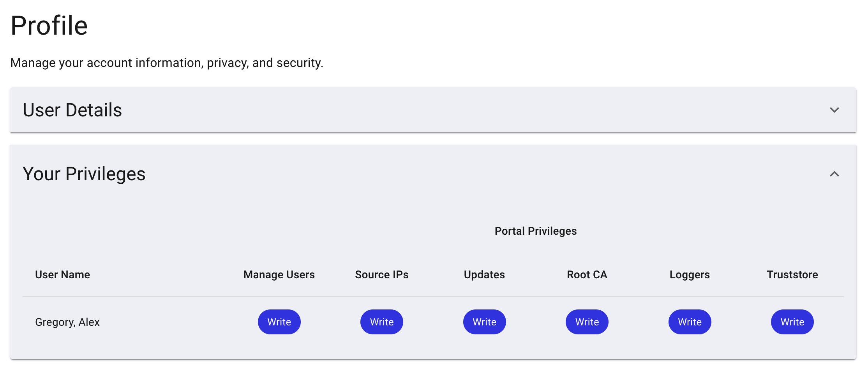This screenshot has width=868, height=369.
Task: Click the Updates column header
Action: click(x=484, y=275)
